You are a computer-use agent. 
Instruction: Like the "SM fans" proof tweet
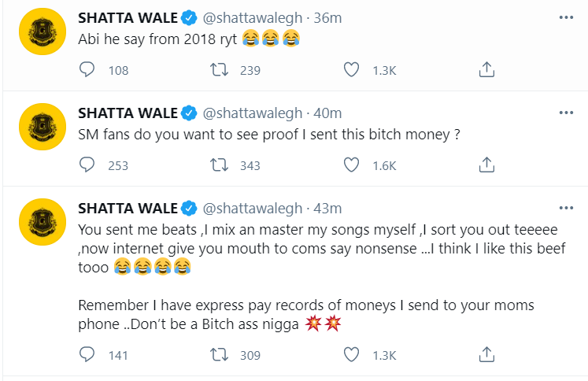coord(352,165)
